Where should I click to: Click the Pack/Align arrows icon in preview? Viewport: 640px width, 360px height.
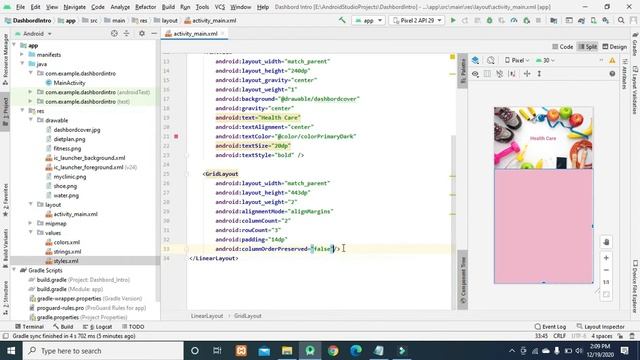pyautogui.click(x=527, y=73)
